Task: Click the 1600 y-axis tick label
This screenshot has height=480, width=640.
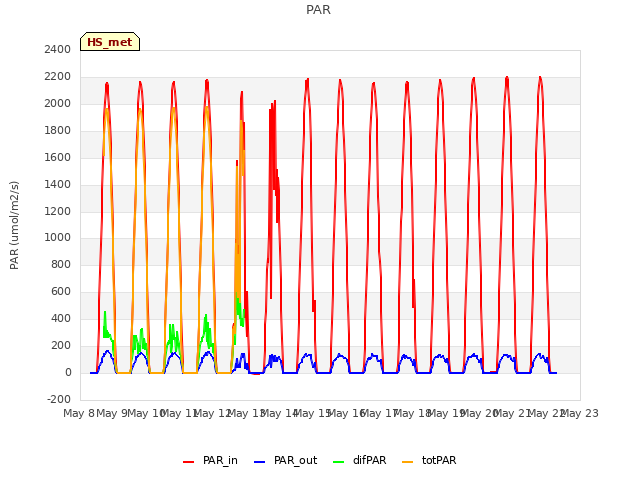Action: (58, 157)
